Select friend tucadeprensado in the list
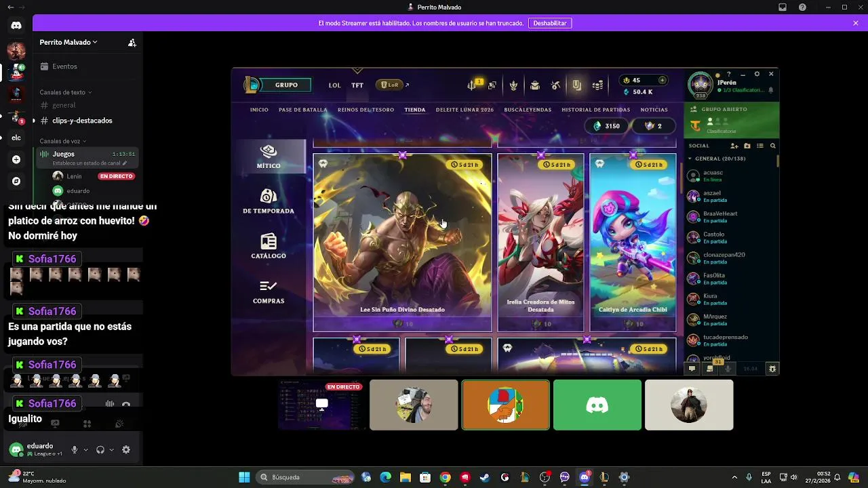 pos(730,340)
